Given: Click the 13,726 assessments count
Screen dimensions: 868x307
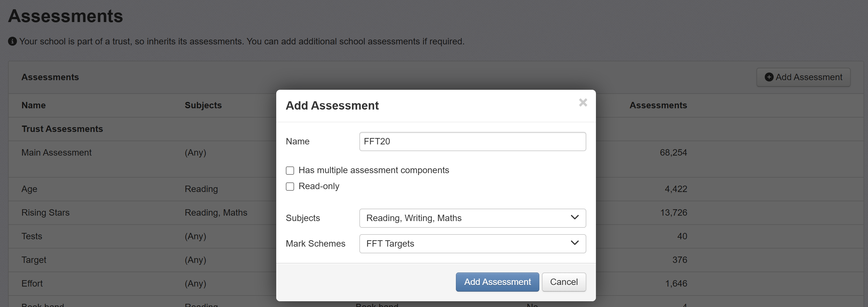Looking at the screenshot, I should coord(673,213).
